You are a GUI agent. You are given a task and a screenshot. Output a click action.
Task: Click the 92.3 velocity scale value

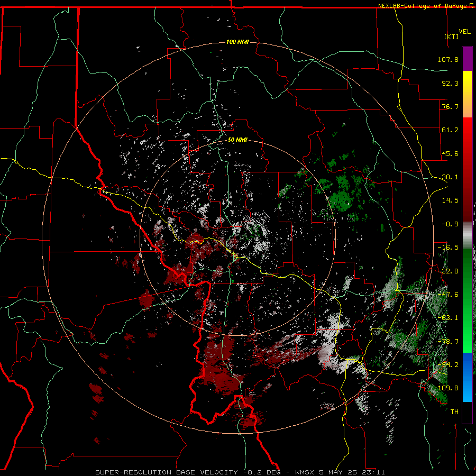pos(450,83)
